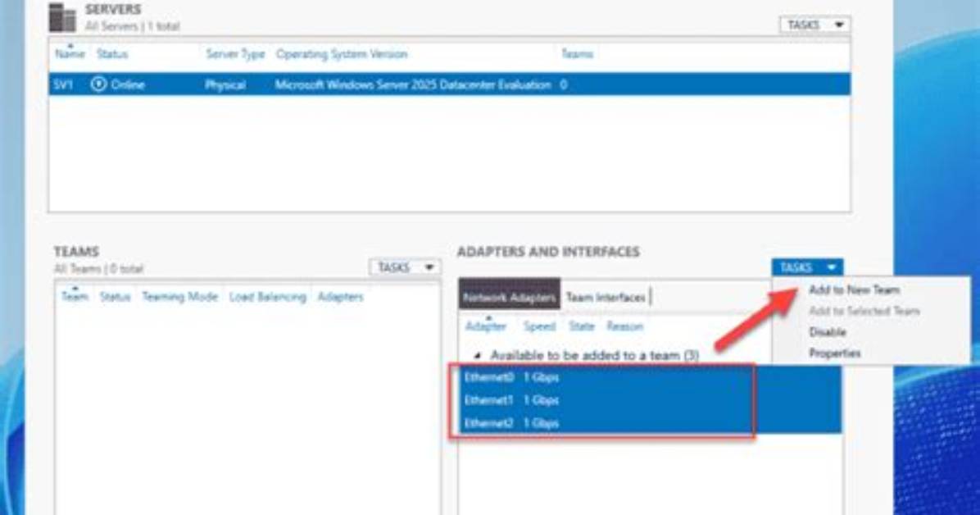Sort servers by Server Type column
This screenshot has height=515, width=980.
pos(235,54)
